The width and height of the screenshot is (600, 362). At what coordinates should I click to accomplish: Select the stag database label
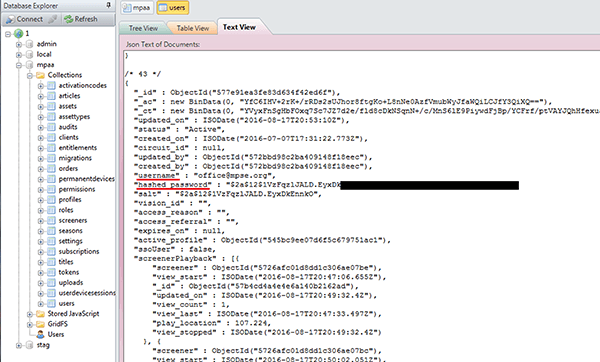pos(43,345)
